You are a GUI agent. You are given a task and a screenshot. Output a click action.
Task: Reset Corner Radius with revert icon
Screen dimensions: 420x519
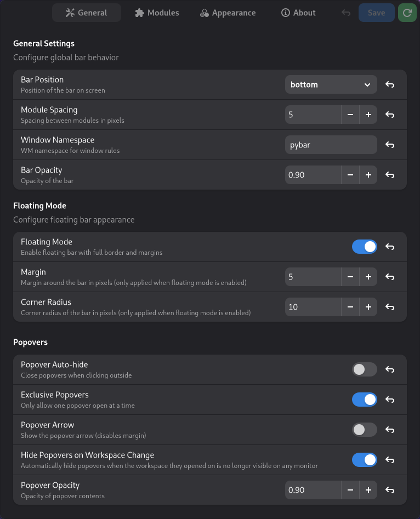coord(390,307)
